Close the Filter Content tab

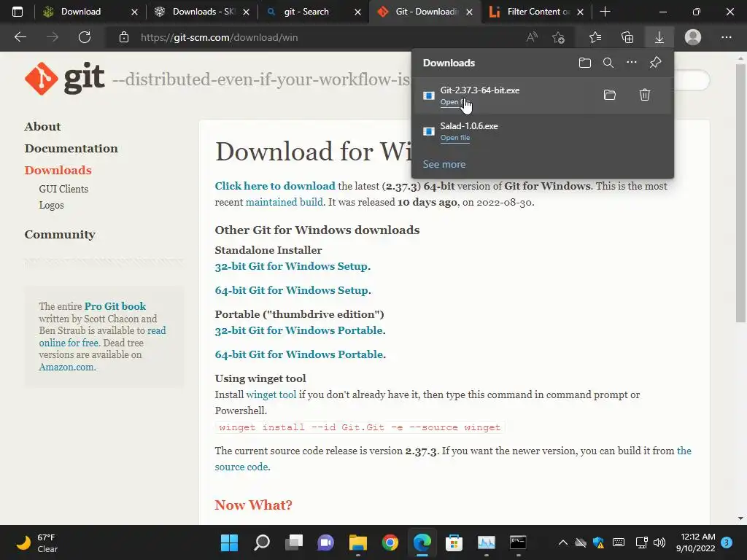[580, 12]
